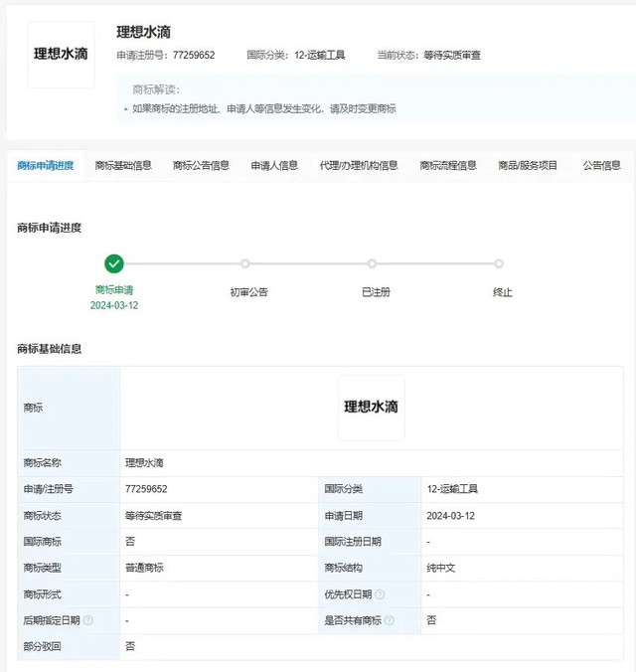Click the 商标类型 row label
The height and width of the screenshot is (672, 636).
click(x=42, y=568)
